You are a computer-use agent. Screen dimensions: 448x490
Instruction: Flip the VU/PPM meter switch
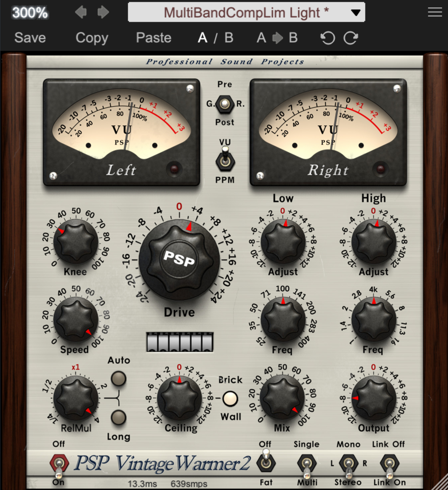(225, 160)
